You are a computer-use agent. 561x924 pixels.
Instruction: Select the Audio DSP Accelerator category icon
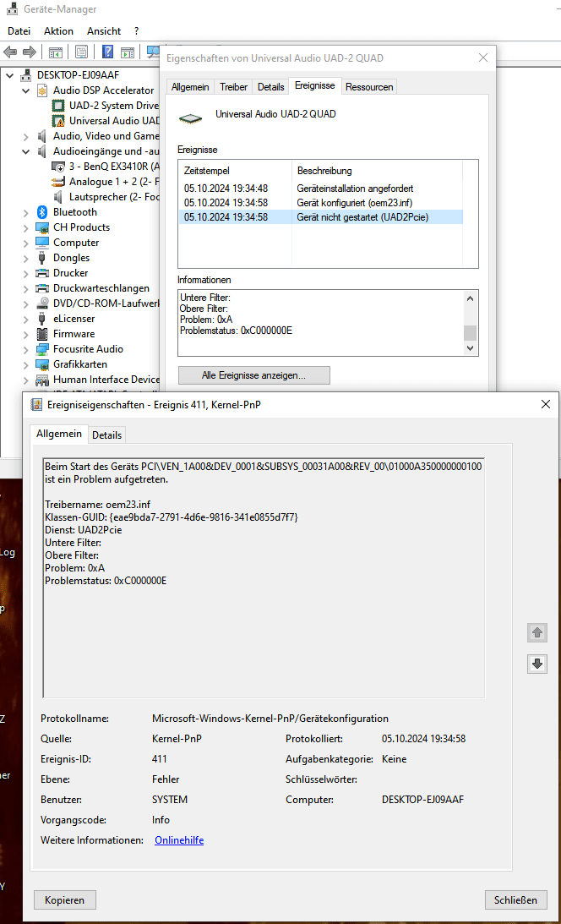[x=42, y=90]
